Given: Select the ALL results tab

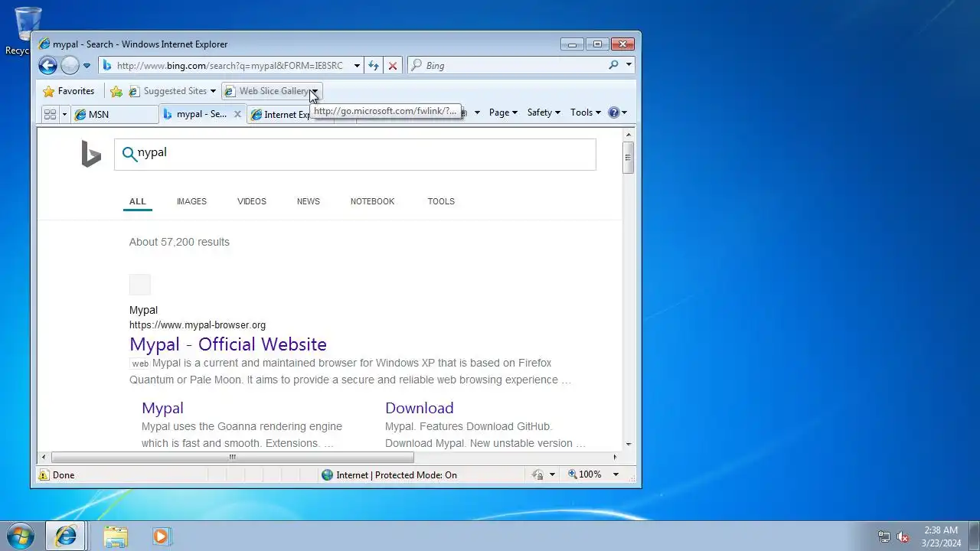Looking at the screenshot, I should [x=138, y=201].
